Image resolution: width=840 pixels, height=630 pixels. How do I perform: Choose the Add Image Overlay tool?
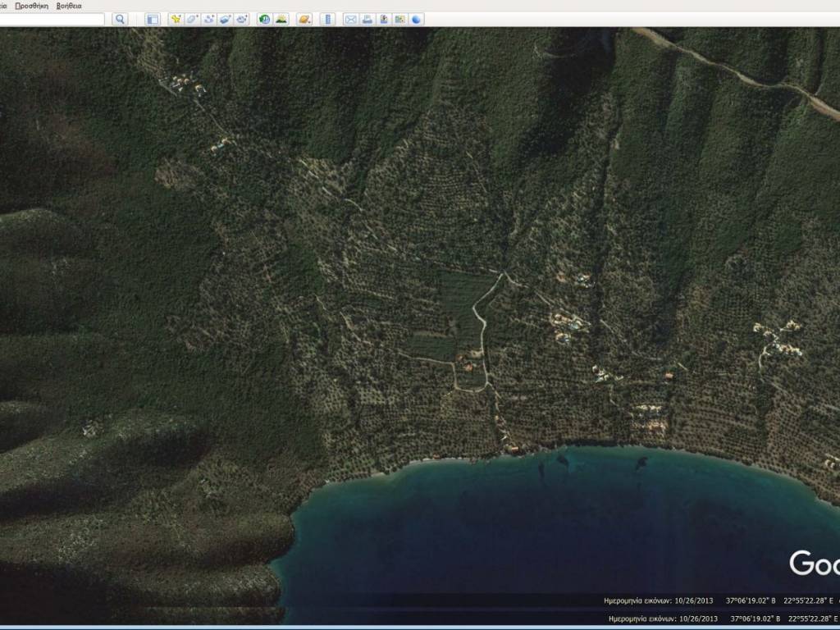pos(225,19)
